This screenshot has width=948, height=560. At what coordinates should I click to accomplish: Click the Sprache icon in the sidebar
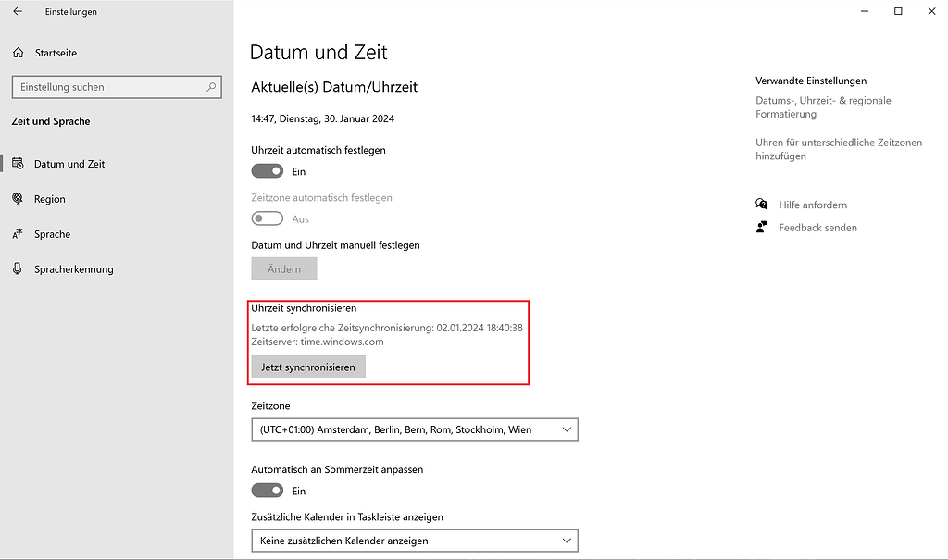[18, 234]
